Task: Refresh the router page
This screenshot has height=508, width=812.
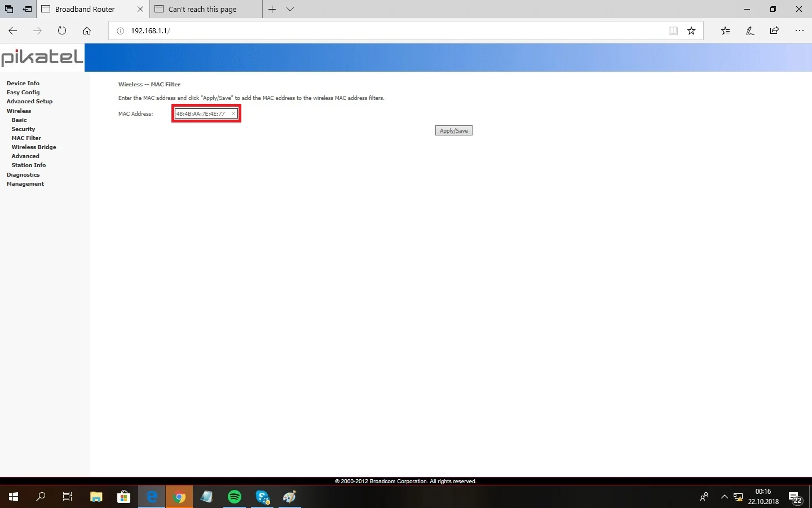Action: (x=62, y=31)
